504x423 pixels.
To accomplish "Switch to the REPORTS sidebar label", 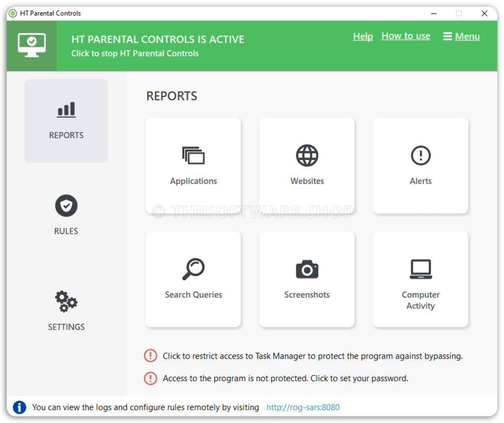I will pyautogui.click(x=66, y=135).
